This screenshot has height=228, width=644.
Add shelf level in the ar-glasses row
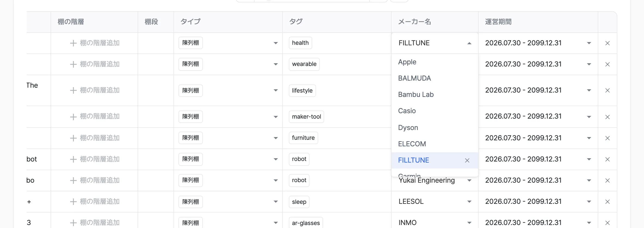pos(95,223)
